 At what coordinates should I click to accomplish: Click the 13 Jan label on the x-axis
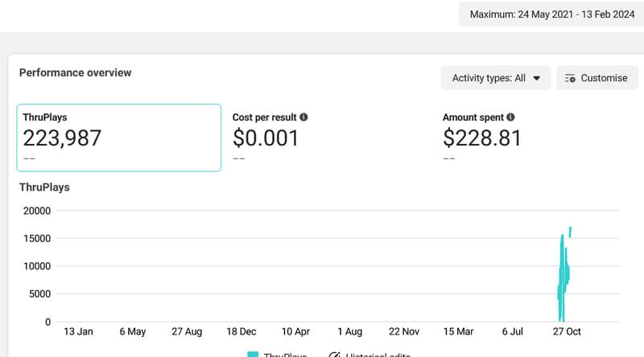79,331
